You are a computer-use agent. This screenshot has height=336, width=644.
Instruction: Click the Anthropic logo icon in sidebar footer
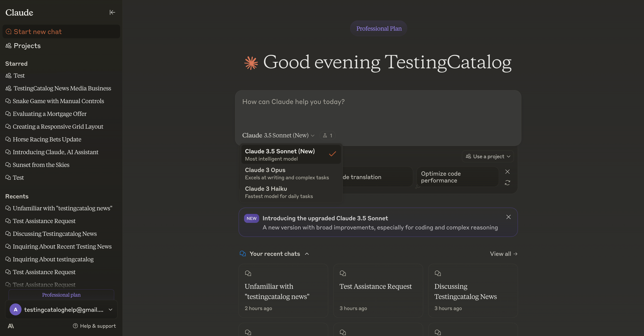point(11,326)
